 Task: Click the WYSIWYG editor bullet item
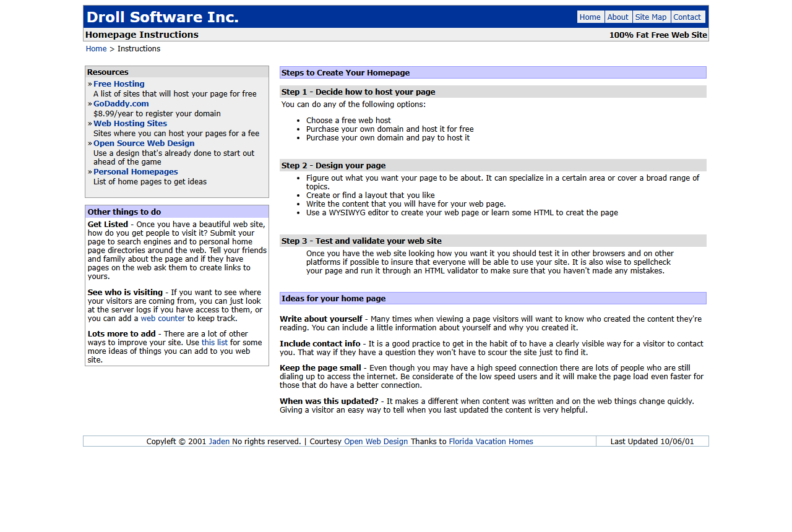[x=462, y=213]
